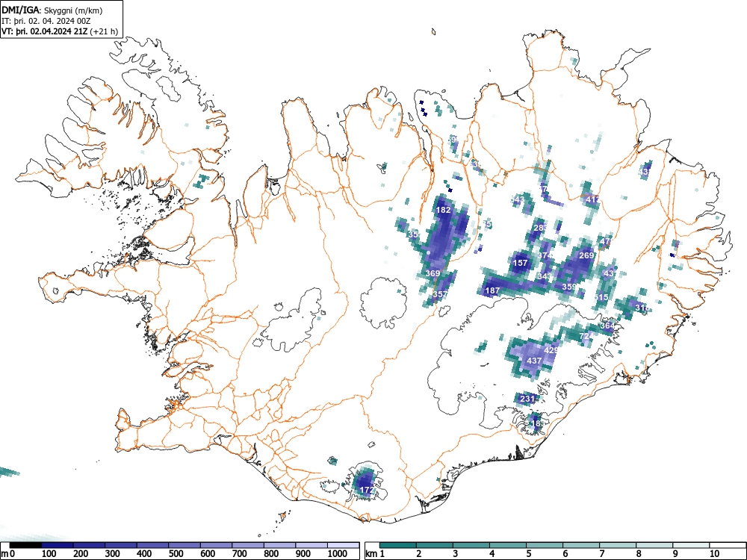Click the 172 value near the south coast

366,490
